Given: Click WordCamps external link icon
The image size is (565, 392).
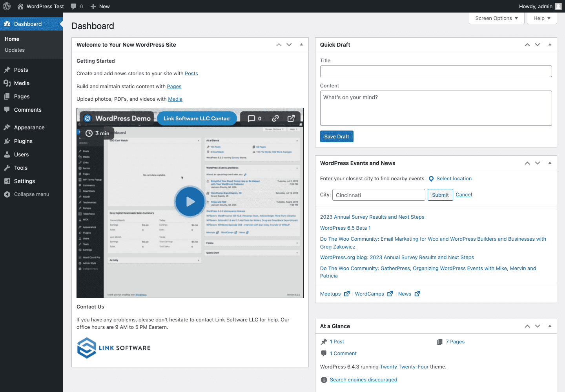Looking at the screenshot, I should click(390, 294).
